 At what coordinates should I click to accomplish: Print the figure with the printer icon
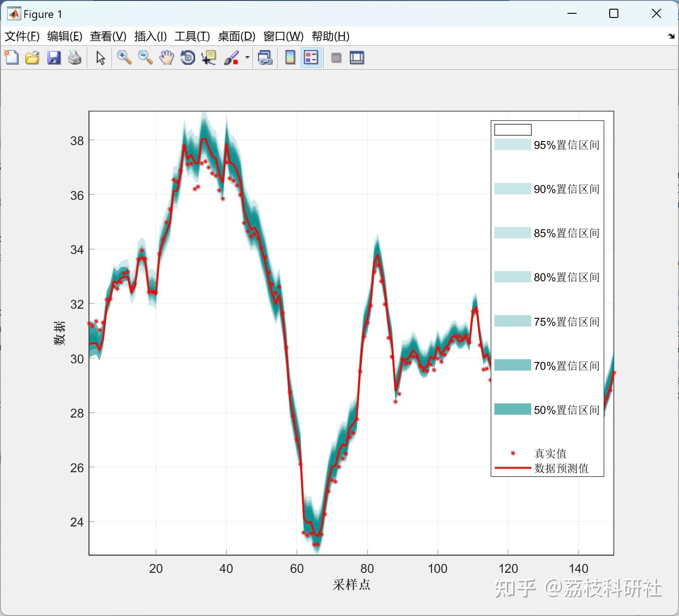[x=75, y=58]
